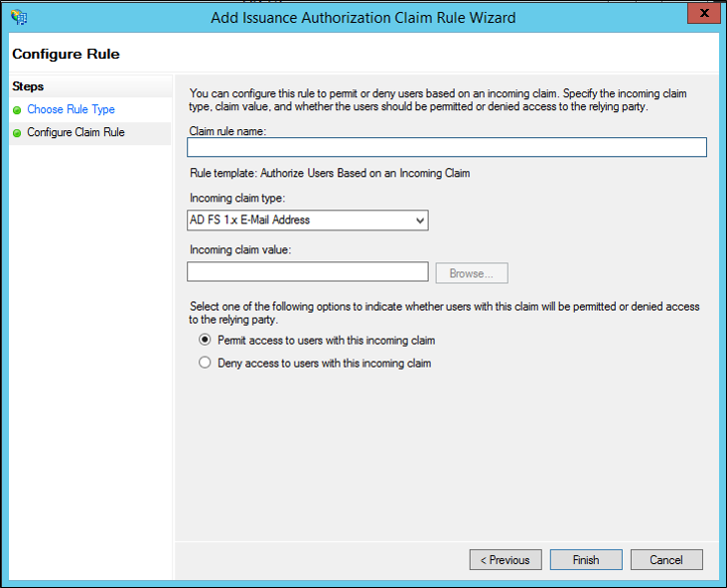Click the Steps panel heading
This screenshot has height=588, width=727.
click(x=28, y=86)
